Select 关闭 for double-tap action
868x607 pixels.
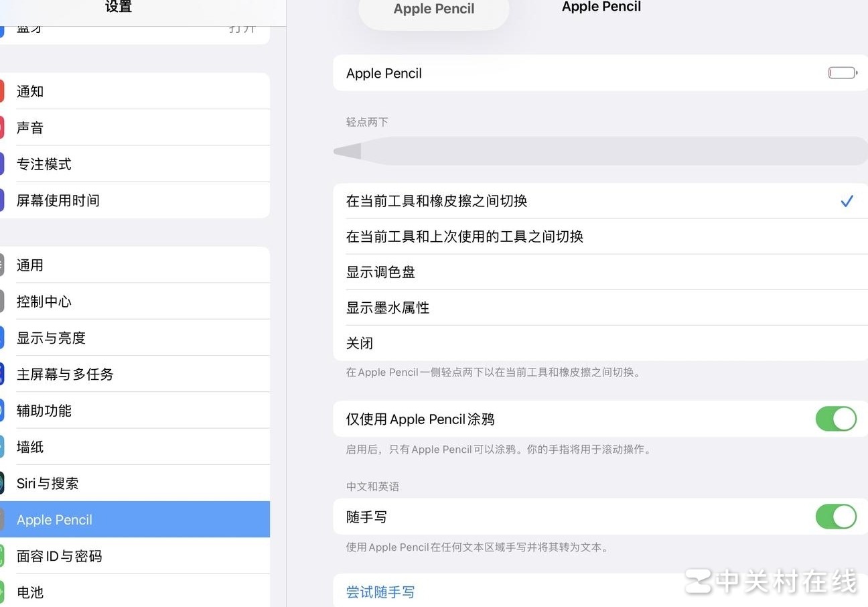click(x=360, y=343)
